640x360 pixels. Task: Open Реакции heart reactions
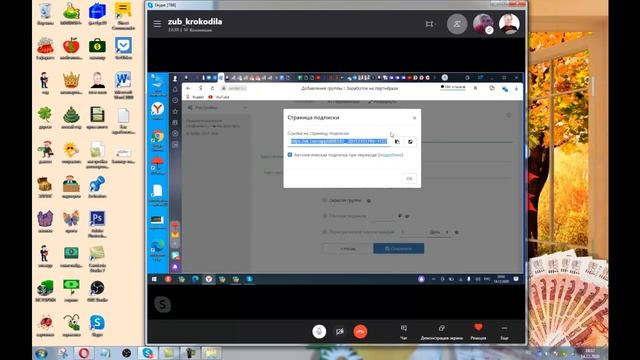(x=478, y=331)
